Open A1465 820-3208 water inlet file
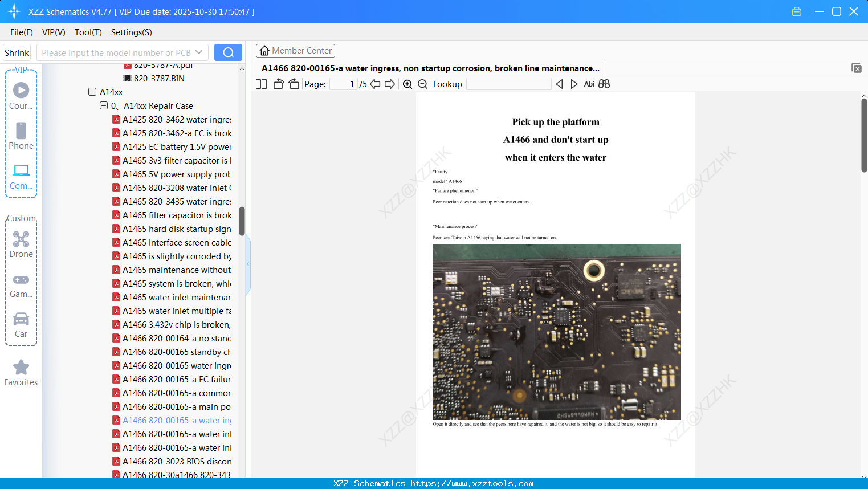 pyautogui.click(x=177, y=188)
